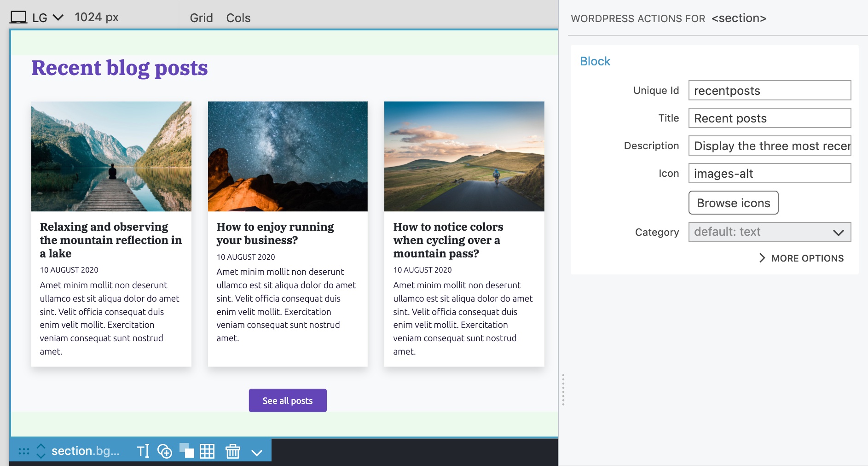Delete the section with the trash icon

coord(233,451)
